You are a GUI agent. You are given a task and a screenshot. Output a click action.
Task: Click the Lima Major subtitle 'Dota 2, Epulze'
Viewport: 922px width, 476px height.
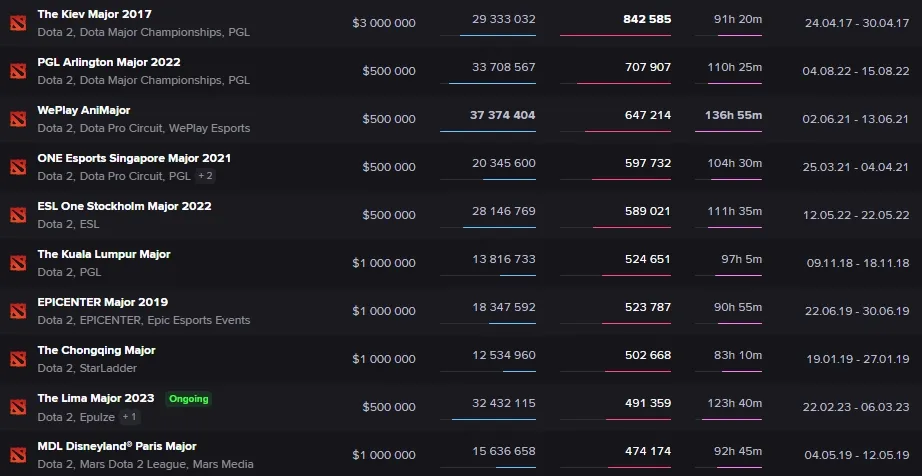point(76,417)
